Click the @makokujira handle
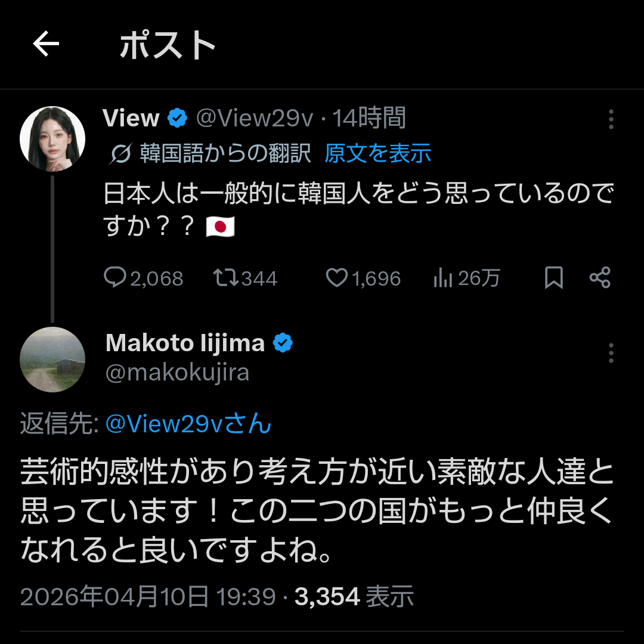The width and height of the screenshot is (644, 644). tap(177, 373)
